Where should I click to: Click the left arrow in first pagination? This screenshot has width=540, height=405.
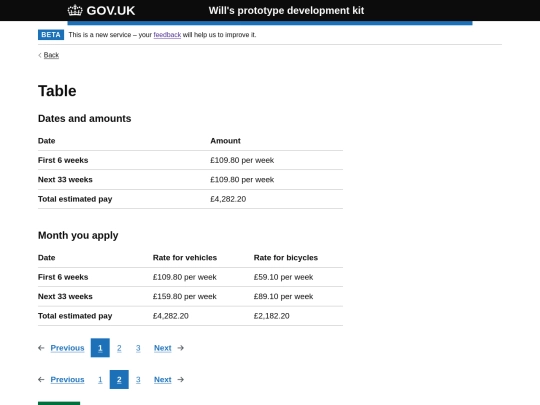41,348
